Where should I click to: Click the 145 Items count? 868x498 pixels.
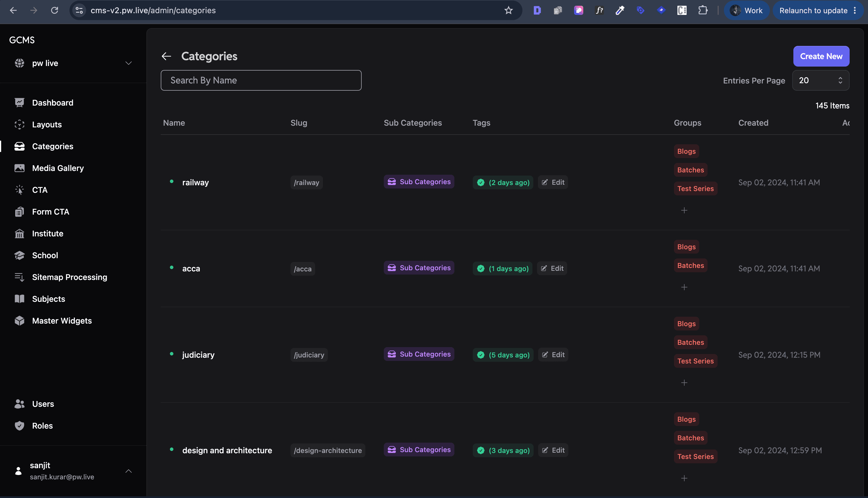[x=832, y=106]
